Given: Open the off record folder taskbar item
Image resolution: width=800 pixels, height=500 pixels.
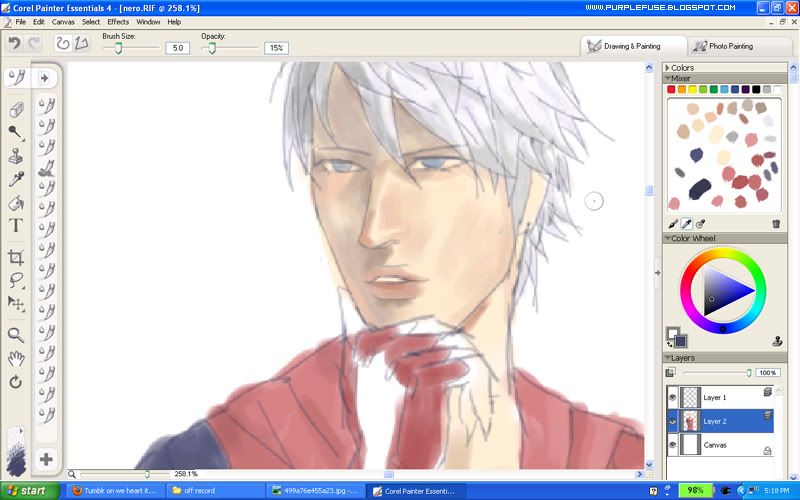Looking at the screenshot, I should pos(214,491).
